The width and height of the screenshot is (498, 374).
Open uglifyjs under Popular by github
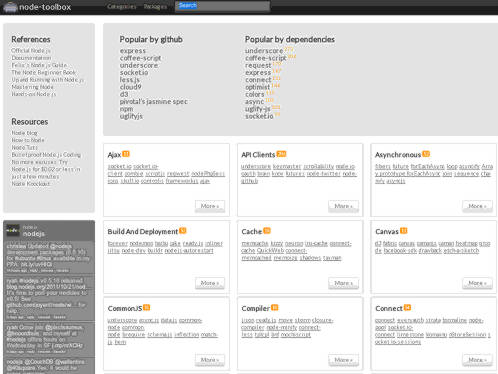coord(131,116)
